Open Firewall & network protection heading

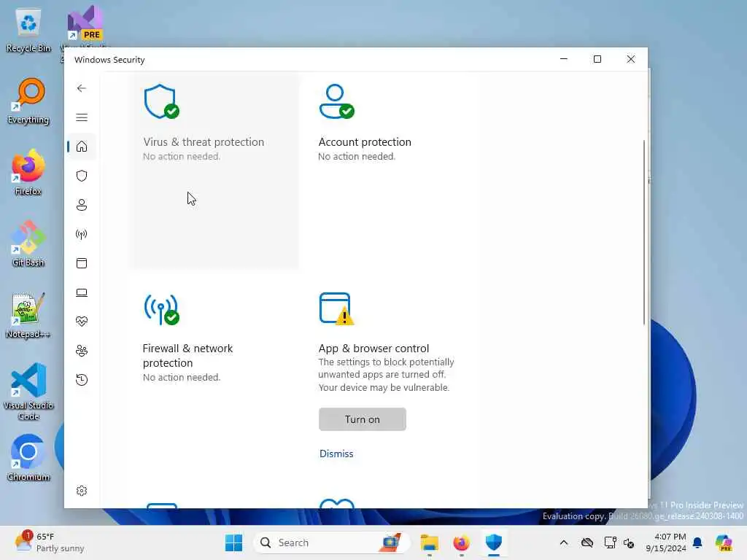click(x=187, y=355)
